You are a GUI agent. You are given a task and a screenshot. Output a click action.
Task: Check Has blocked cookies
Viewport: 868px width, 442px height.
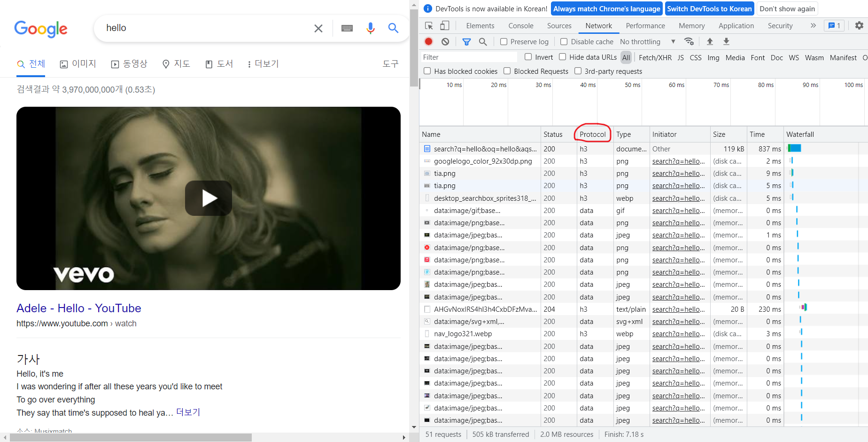click(x=427, y=71)
